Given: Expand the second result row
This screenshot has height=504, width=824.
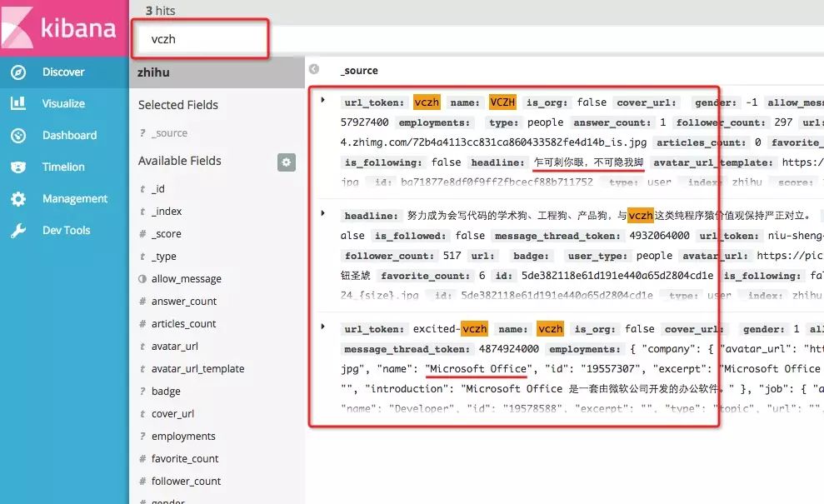Looking at the screenshot, I should click(322, 213).
